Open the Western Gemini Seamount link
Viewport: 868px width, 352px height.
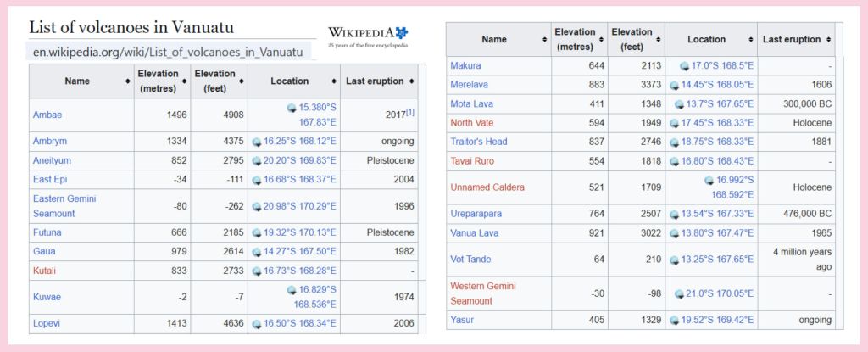[483, 293]
